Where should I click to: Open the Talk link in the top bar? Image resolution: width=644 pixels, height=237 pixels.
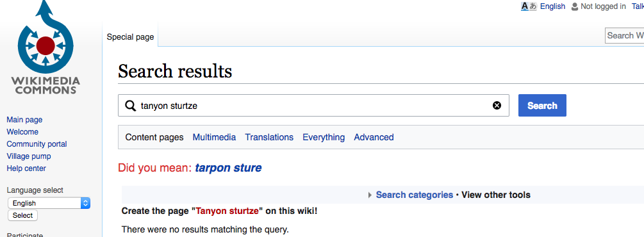(x=638, y=6)
